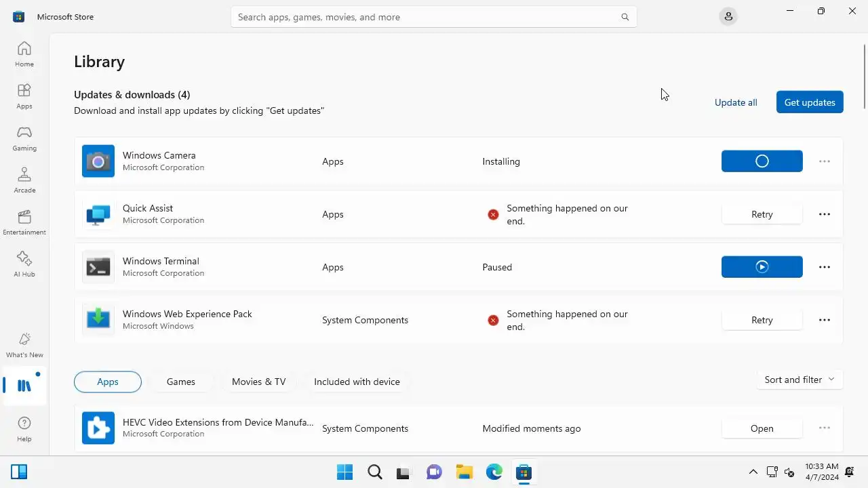Click the Windows Terminal app icon
The image size is (868, 488).
(x=98, y=267)
